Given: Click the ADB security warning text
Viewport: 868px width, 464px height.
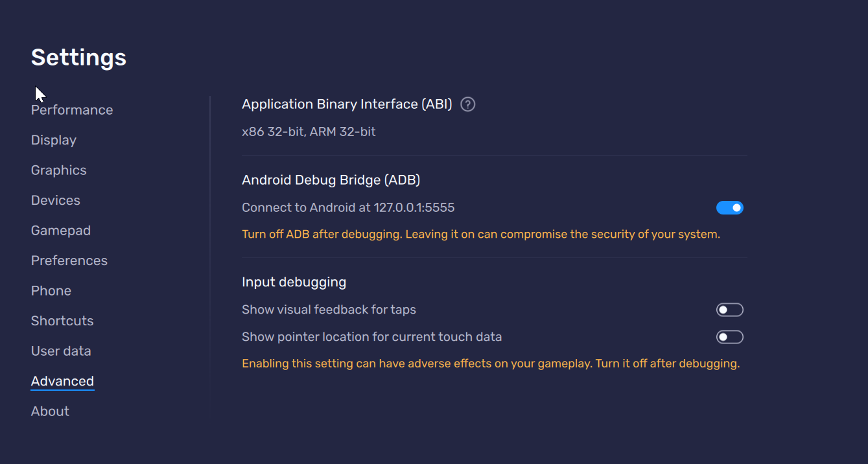Looking at the screenshot, I should point(480,234).
